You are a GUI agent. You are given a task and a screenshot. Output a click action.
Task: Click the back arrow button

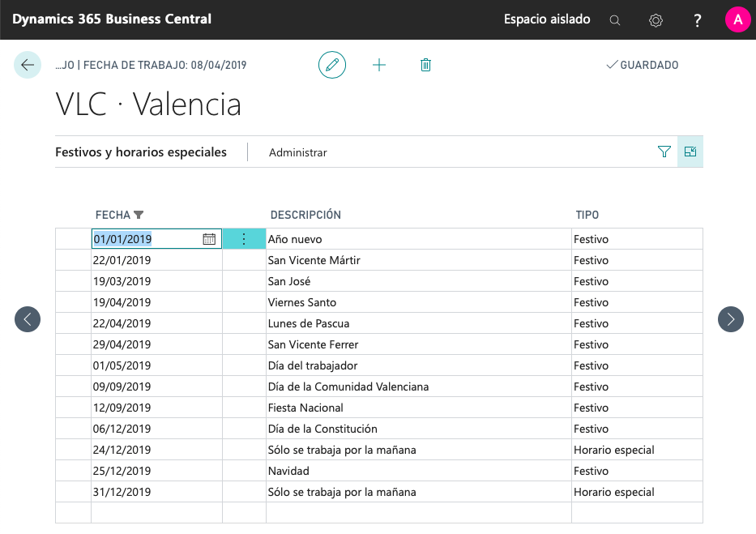tap(28, 65)
